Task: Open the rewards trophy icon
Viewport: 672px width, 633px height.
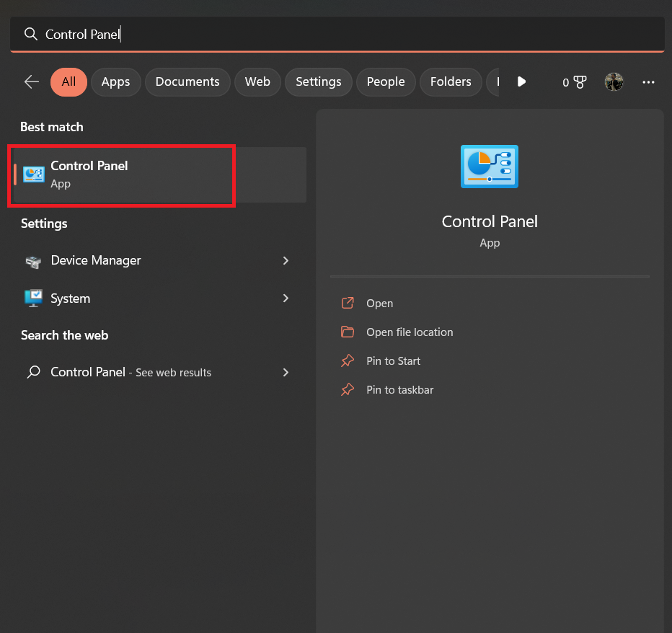Action: click(x=580, y=82)
